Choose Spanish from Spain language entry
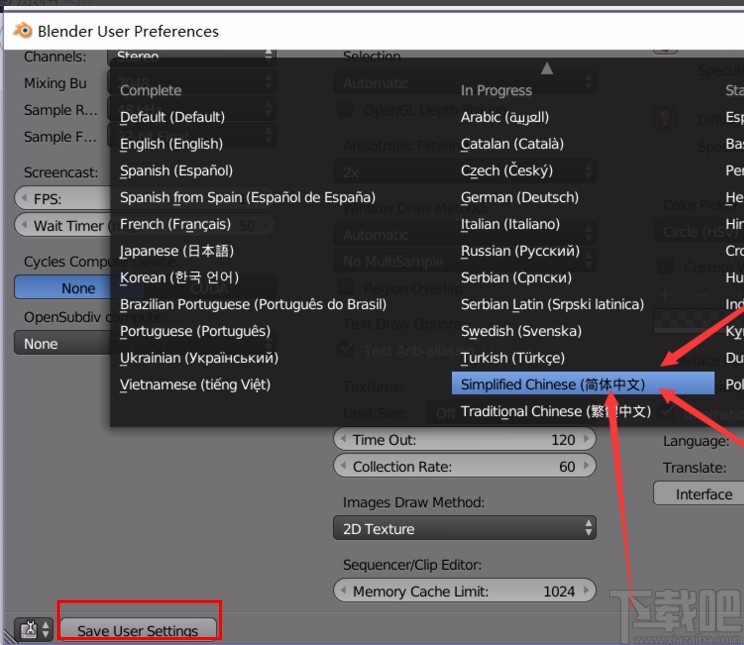The height and width of the screenshot is (645, 744). pos(248,197)
